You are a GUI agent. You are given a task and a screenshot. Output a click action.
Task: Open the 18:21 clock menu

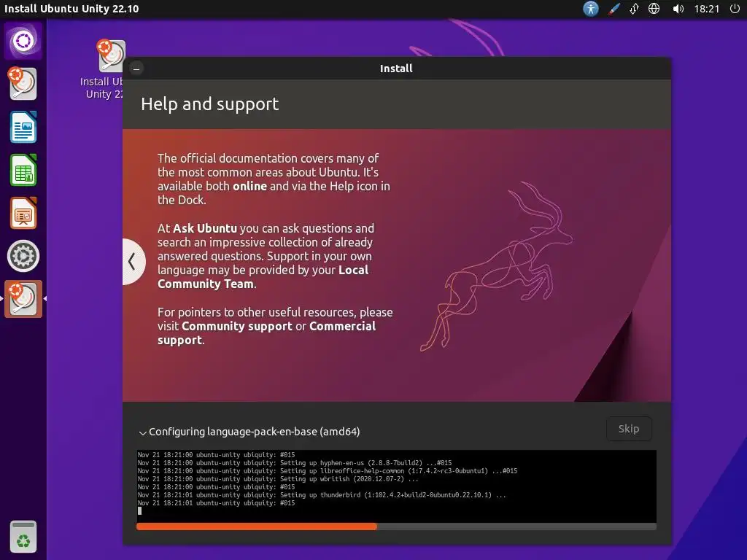coord(706,9)
